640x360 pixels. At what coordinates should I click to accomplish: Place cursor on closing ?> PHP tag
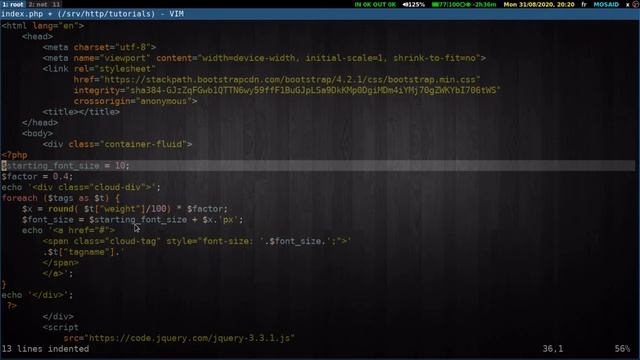(x=12, y=306)
